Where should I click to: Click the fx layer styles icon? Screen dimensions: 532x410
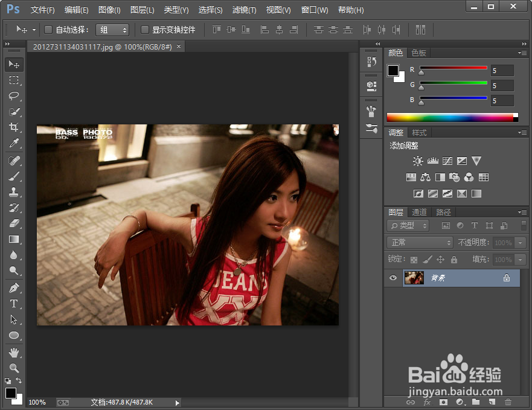pos(428,402)
